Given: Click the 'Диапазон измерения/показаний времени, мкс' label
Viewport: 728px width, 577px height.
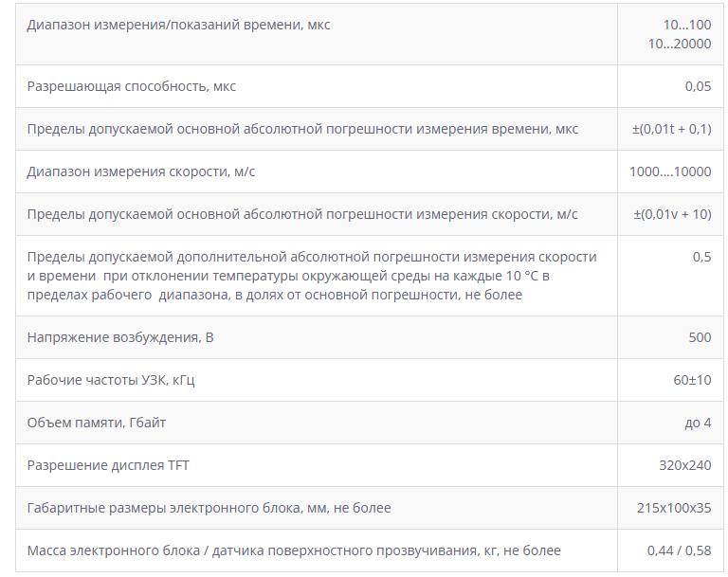Looking at the screenshot, I should (x=178, y=25).
